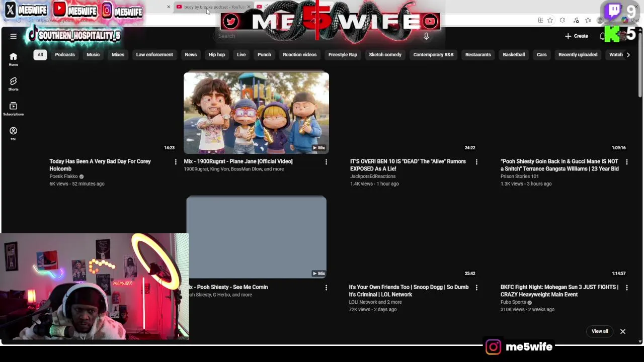Image resolution: width=644 pixels, height=362 pixels.
Task: Open Mix - 1900Rugrat - Plane Jane title
Action: coord(238,161)
